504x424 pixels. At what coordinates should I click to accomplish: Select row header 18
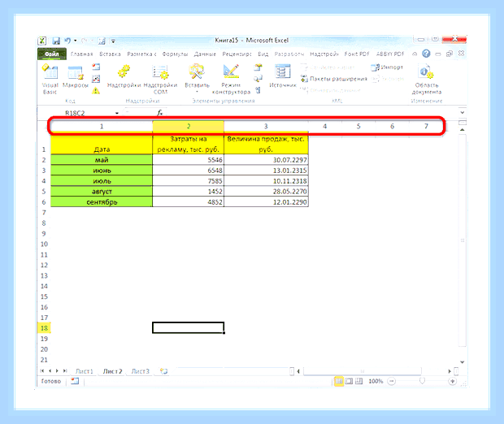(x=44, y=328)
